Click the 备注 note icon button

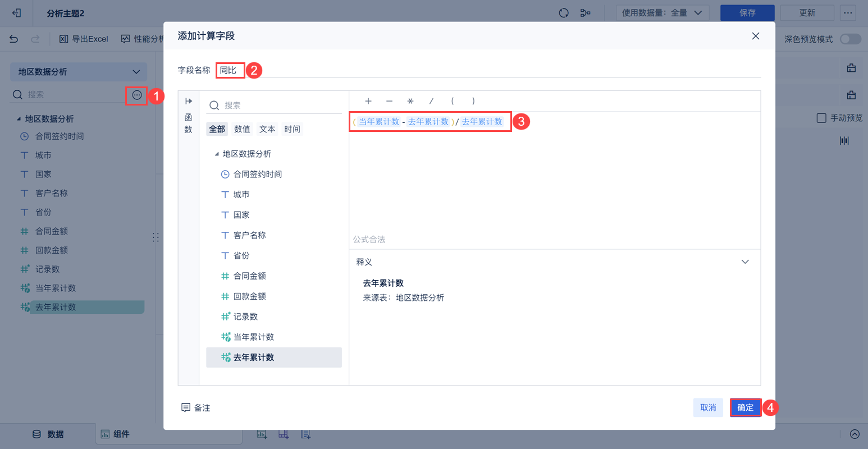point(195,408)
